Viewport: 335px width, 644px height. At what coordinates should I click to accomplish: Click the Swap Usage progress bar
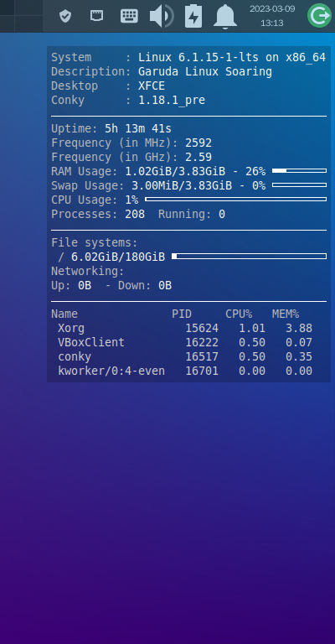click(299, 184)
